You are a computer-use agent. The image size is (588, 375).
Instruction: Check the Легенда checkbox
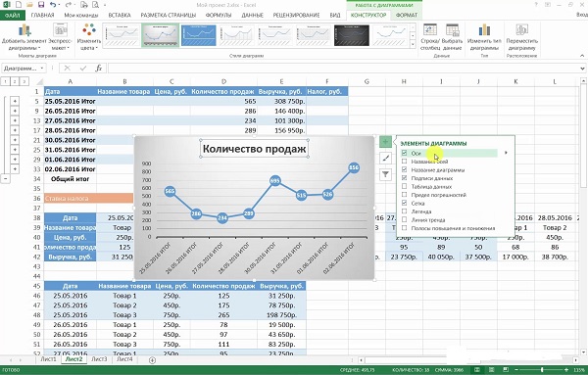(404, 211)
